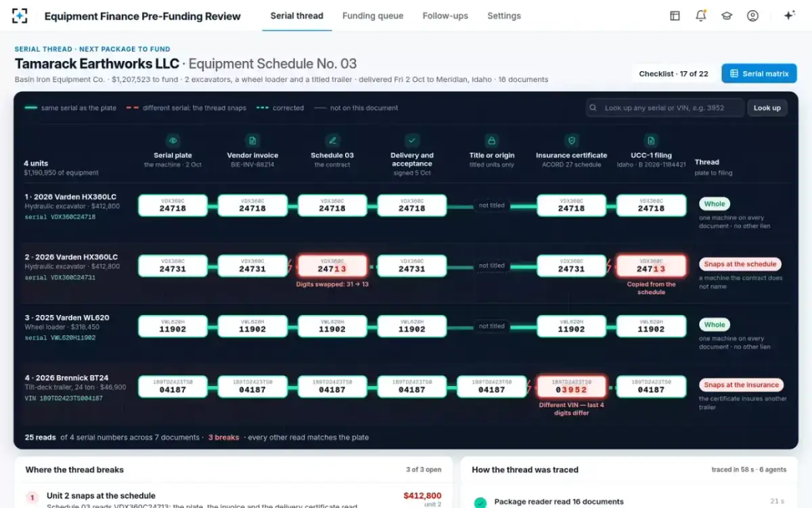Click unit 1 'not titled' chip
The width and height of the screenshot is (812, 508).
click(491, 205)
